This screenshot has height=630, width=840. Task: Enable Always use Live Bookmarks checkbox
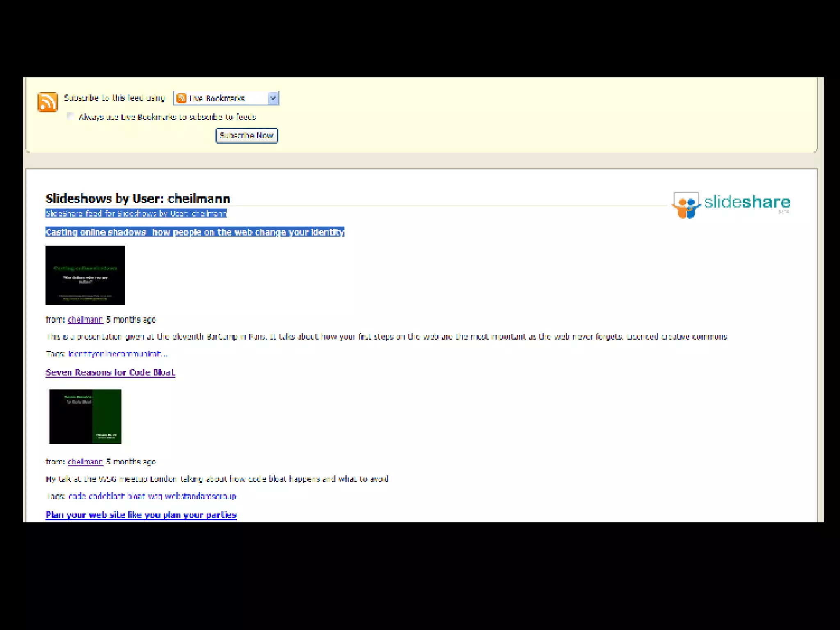tap(71, 116)
